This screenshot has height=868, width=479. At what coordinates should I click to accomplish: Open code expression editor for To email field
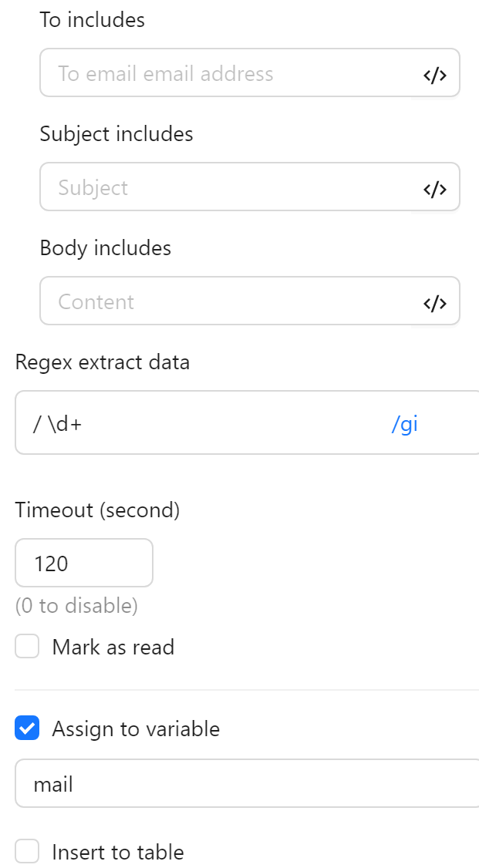(x=435, y=74)
